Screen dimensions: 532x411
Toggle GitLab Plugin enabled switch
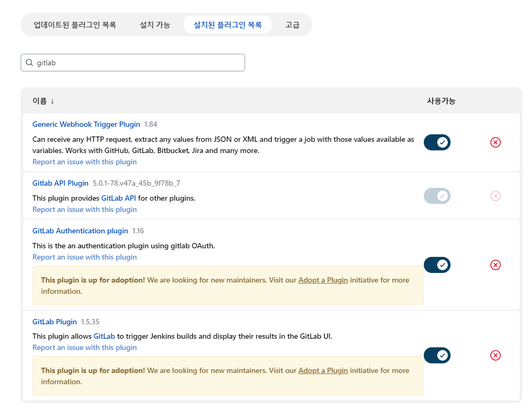(437, 355)
